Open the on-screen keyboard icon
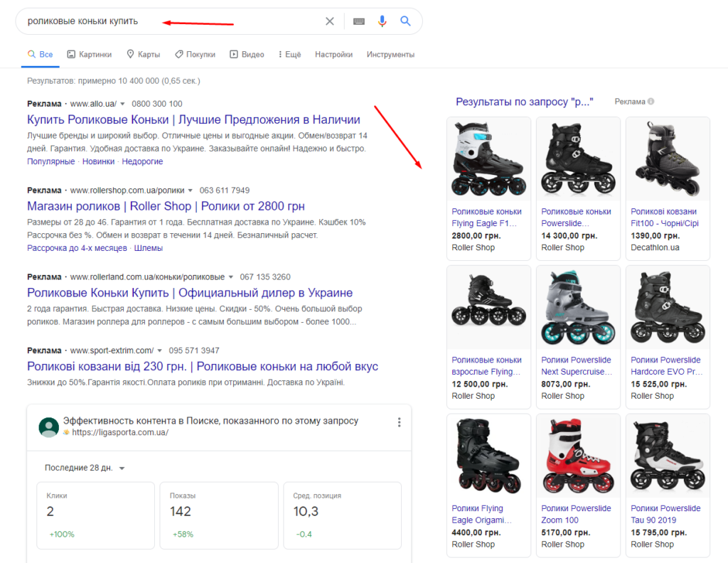 coord(359,21)
